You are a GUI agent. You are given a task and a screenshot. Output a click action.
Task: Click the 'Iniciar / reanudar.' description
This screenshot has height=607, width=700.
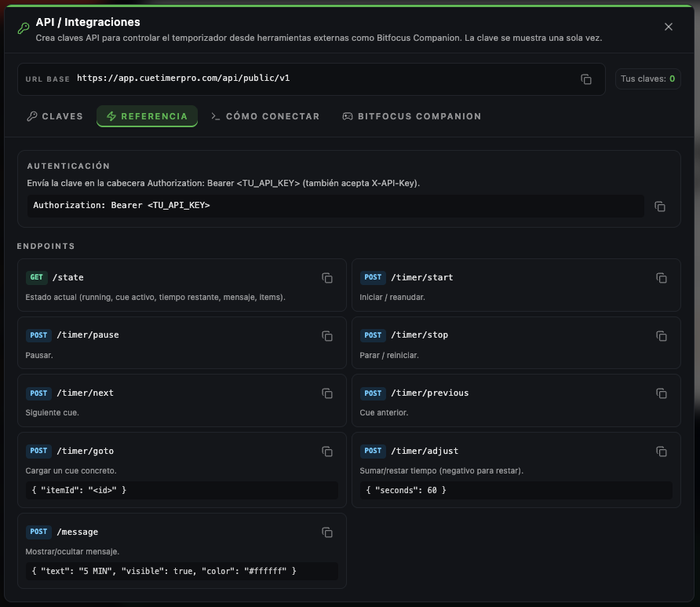392,297
